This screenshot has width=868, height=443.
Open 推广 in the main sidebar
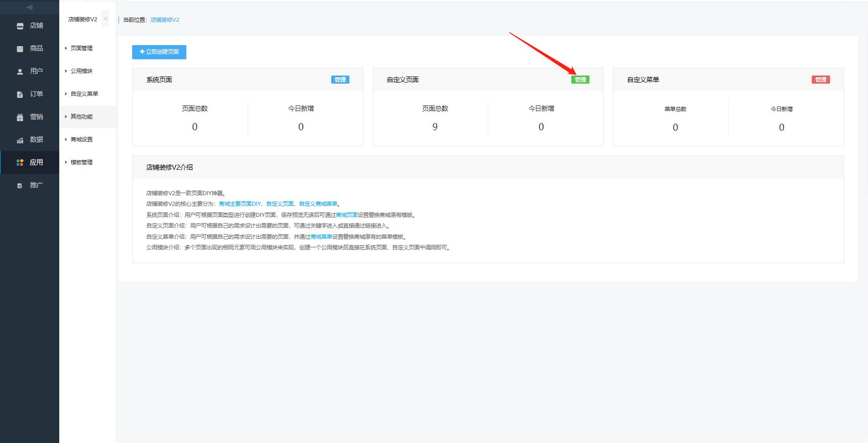(x=29, y=185)
